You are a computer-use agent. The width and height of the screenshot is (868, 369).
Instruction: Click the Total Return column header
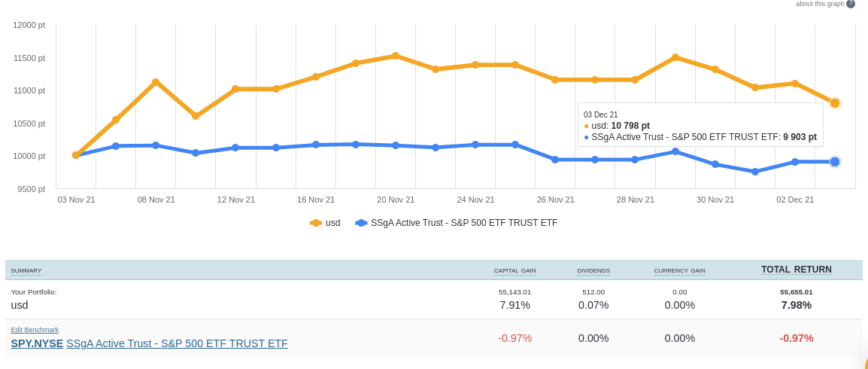(796, 270)
